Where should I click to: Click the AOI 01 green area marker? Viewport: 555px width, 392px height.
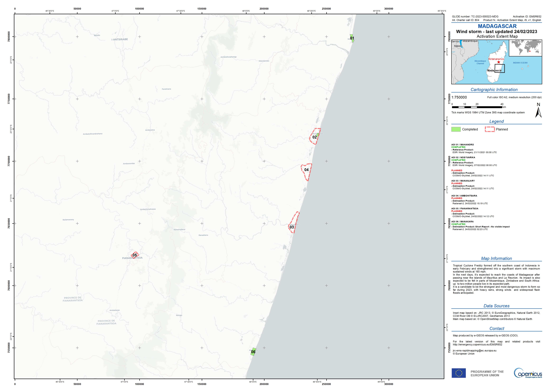click(x=352, y=38)
